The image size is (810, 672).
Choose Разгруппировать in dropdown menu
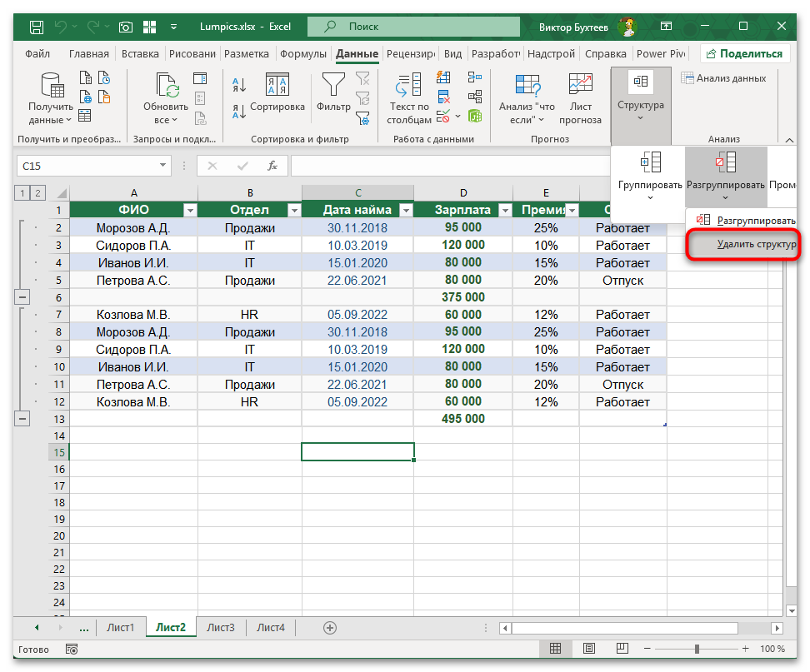click(742, 221)
